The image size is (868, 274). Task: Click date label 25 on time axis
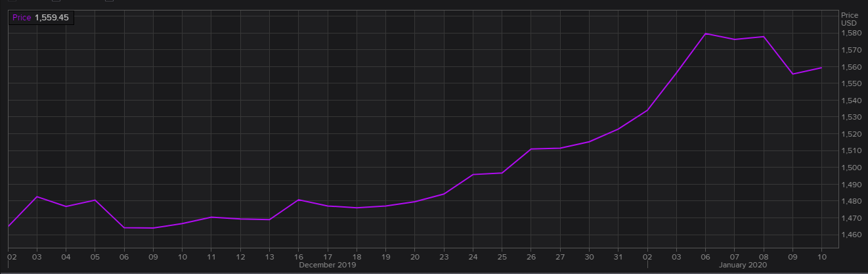pyautogui.click(x=502, y=257)
